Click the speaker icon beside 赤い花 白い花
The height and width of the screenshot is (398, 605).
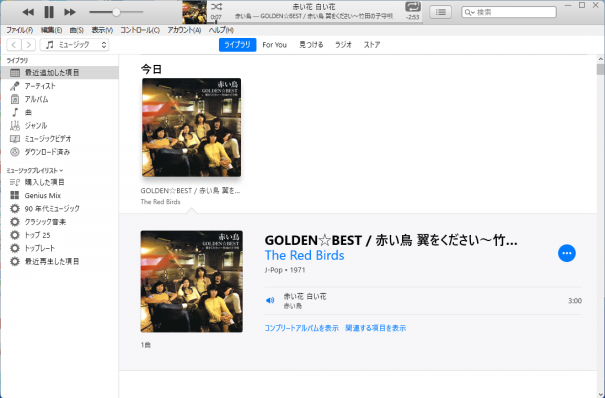point(270,300)
